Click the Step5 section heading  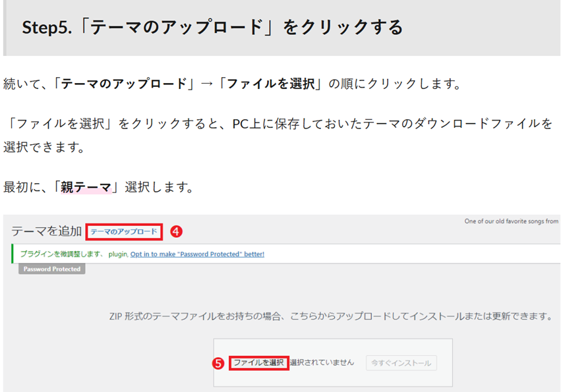(x=212, y=28)
